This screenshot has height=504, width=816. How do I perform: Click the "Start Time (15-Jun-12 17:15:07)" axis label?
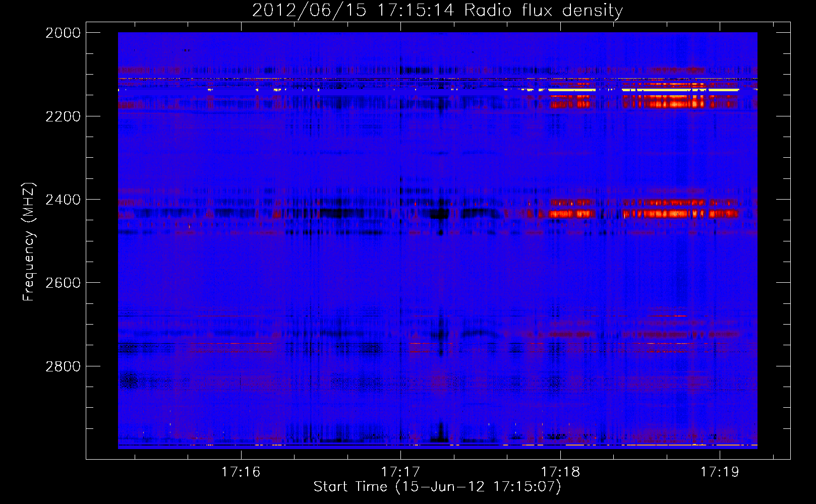(x=437, y=487)
